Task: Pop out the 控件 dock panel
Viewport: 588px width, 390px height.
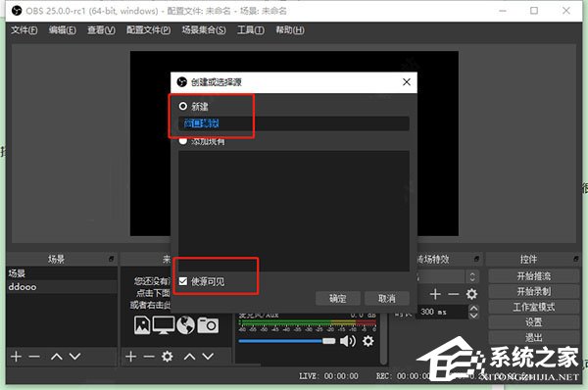Action: 576,259
